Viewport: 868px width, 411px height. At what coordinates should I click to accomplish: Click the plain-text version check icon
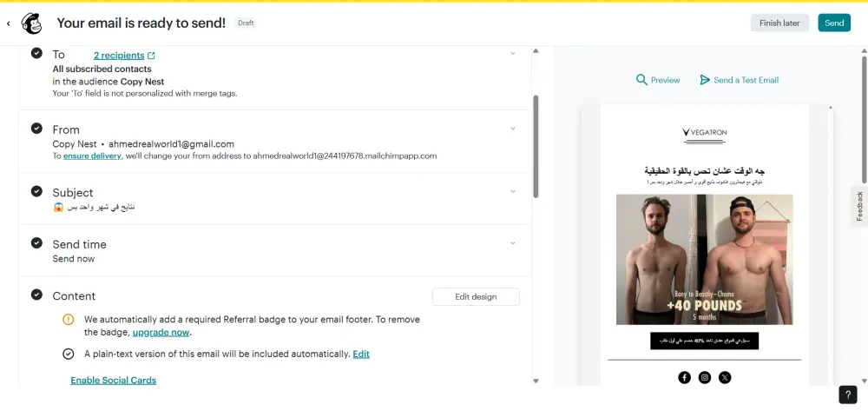pos(68,354)
